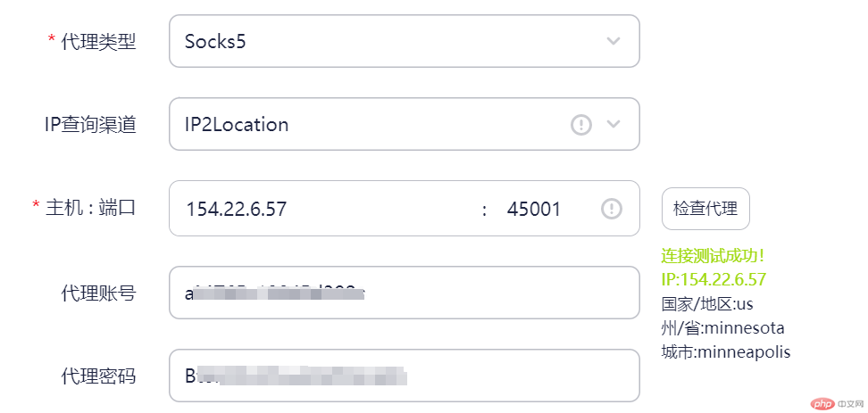Click info icon beside port 45001
The width and height of the screenshot is (868, 413).
(x=612, y=209)
